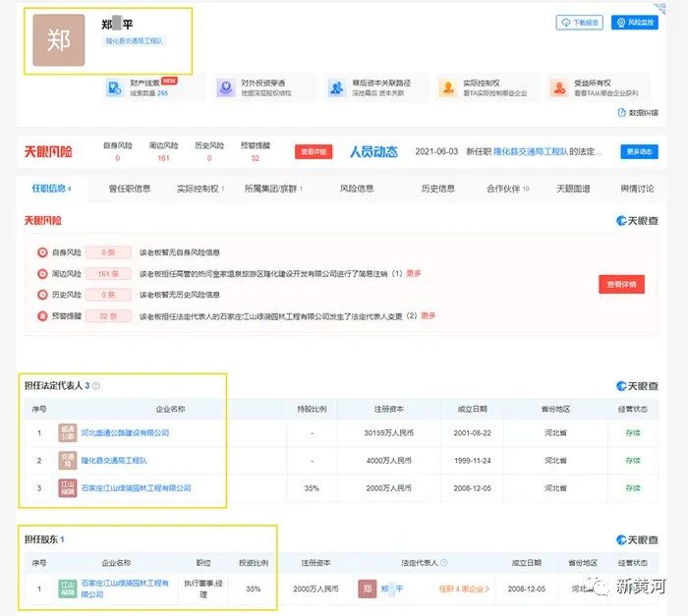Click the 风险监控 button

click(x=635, y=23)
